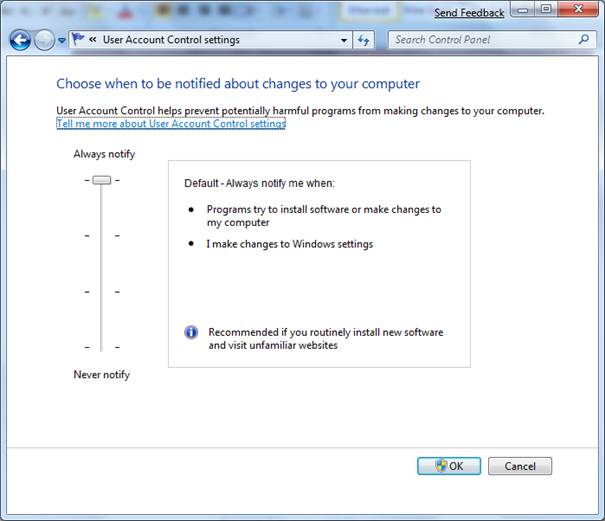This screenshot has width=605, height=521.
Task: Click the breadcrumb double-chevron in address bar
Action: click(93, 39)
